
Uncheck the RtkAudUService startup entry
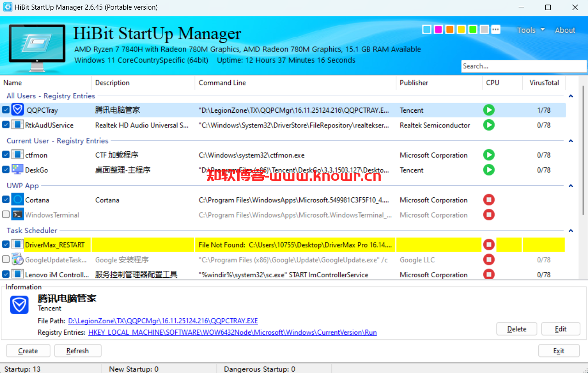6,125
